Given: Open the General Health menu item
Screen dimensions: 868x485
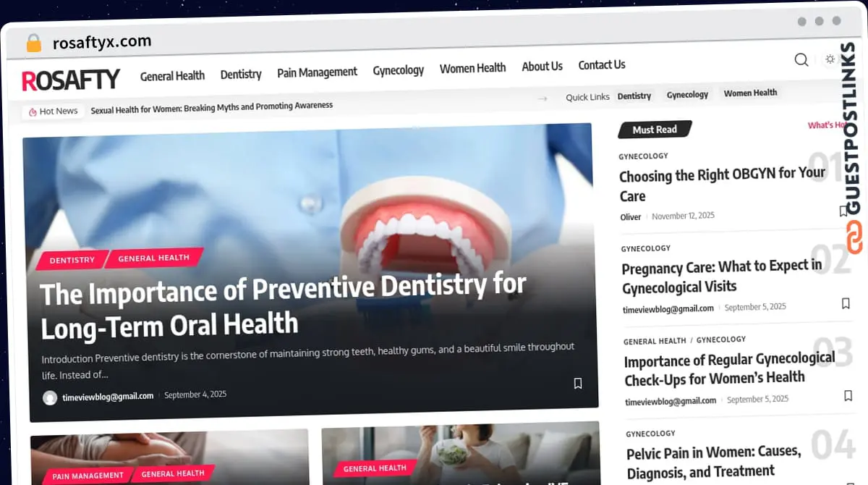Looking at the screenshot, I should [x=172, y=76].
